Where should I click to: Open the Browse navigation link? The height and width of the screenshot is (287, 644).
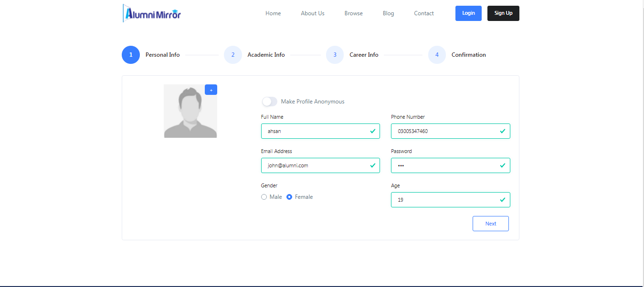pyautogui.click(x=354, y=13)
